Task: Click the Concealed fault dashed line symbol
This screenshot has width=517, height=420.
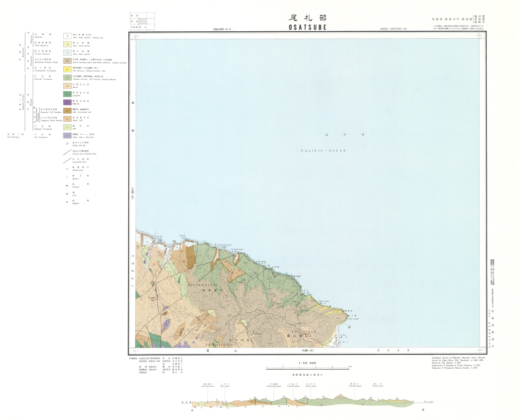Action: click(x=67, y=160)
